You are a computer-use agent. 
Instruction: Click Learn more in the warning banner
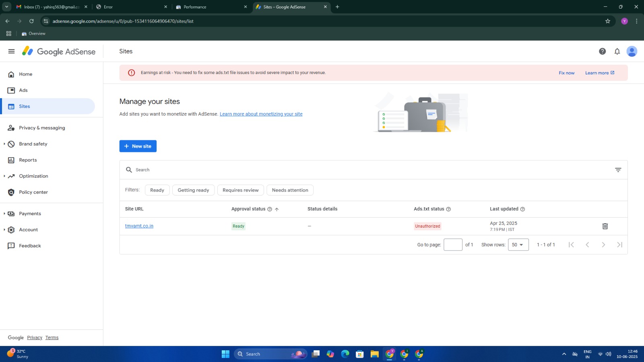pyautogui.click(x=600, y=73)
